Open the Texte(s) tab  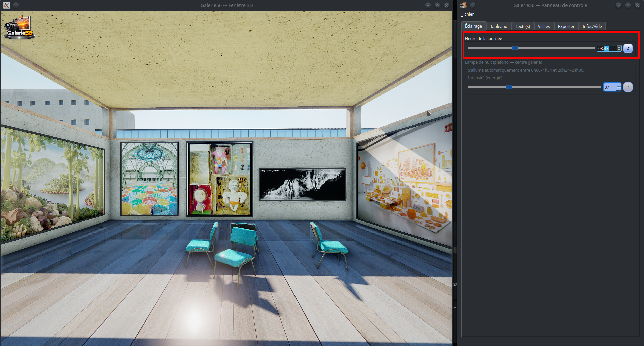coord(523,27)
